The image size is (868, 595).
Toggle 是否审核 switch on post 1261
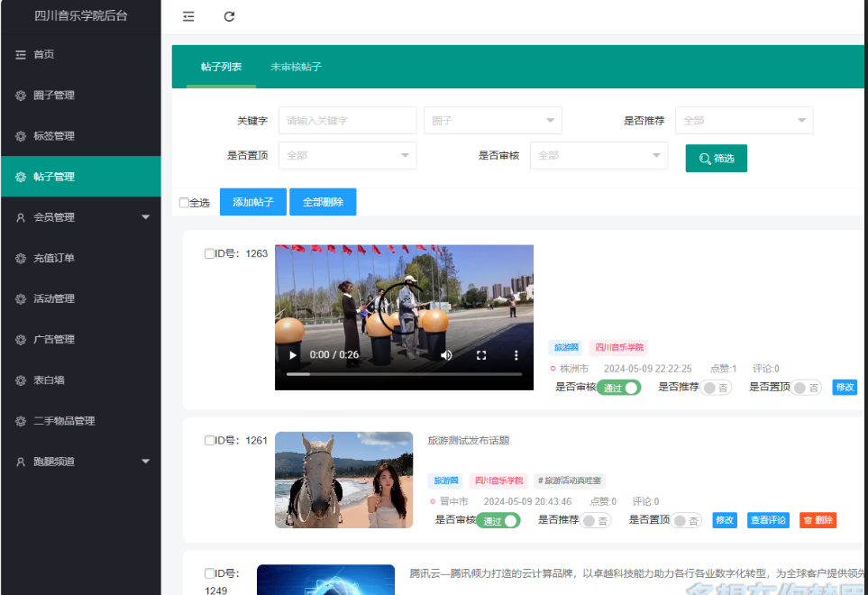click(498, 521)
